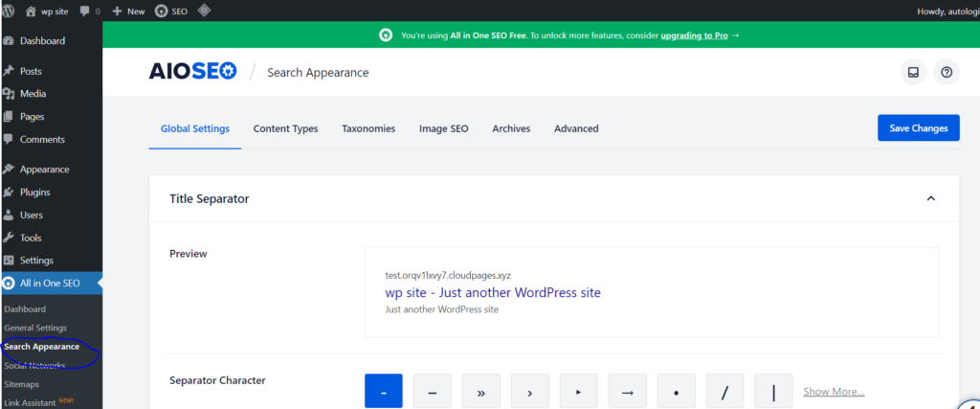
Task: Switch to the Content Types tab
Action: tap(285, 128)
